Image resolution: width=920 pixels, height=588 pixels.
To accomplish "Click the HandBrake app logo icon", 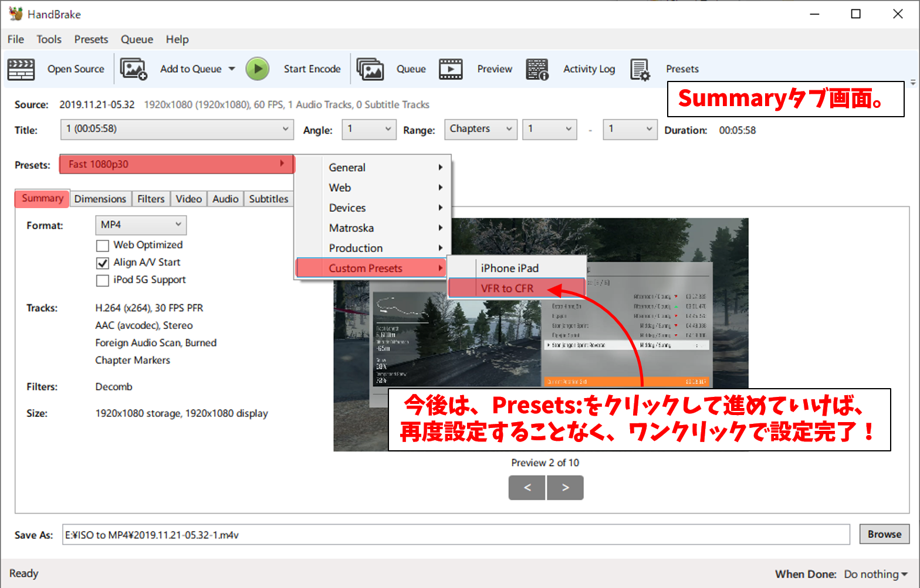I will pos(16,14).
